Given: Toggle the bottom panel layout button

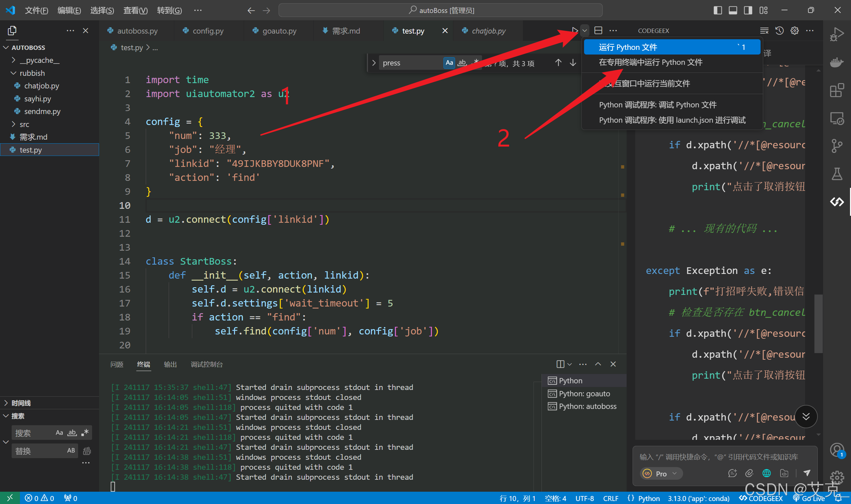Looking at the screenshot, I should click(733, 10).
